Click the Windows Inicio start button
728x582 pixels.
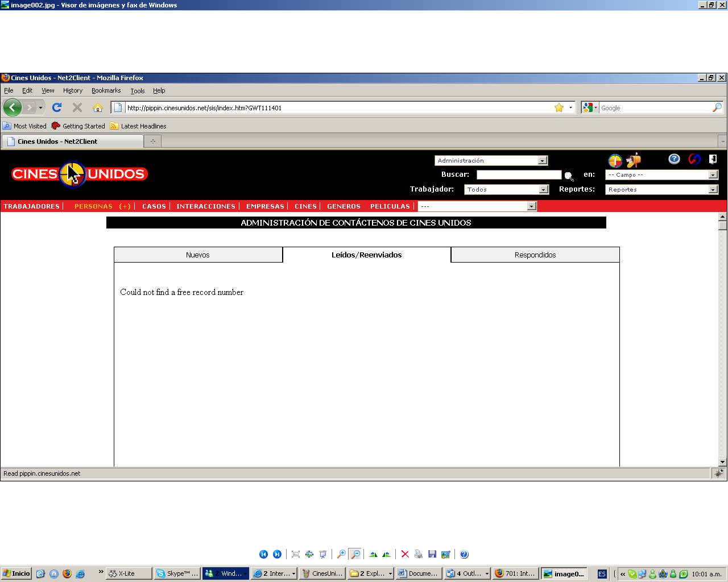tap(16, 573)
